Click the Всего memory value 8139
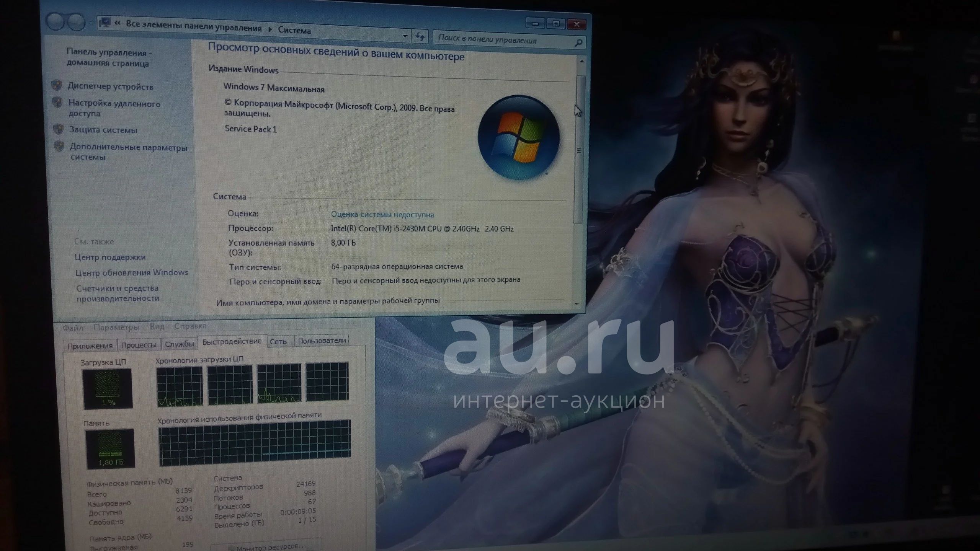Screen dimensions: 980x551 point(183,491)
